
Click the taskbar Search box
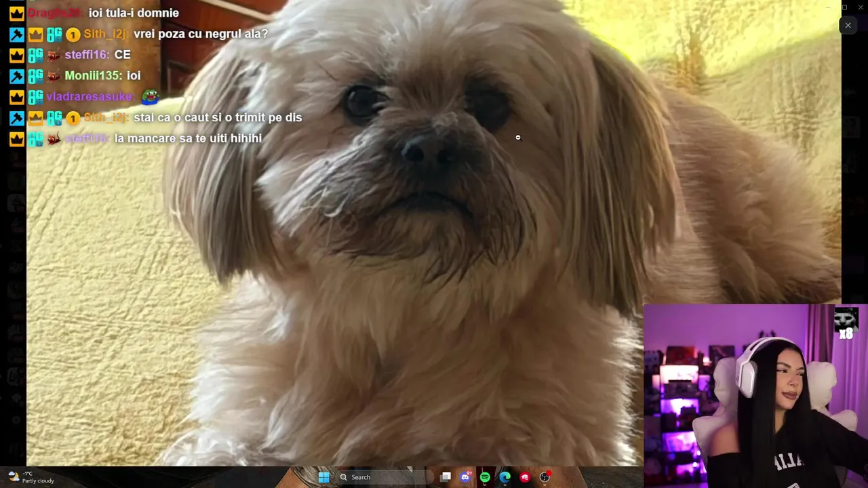click(383, 477)
